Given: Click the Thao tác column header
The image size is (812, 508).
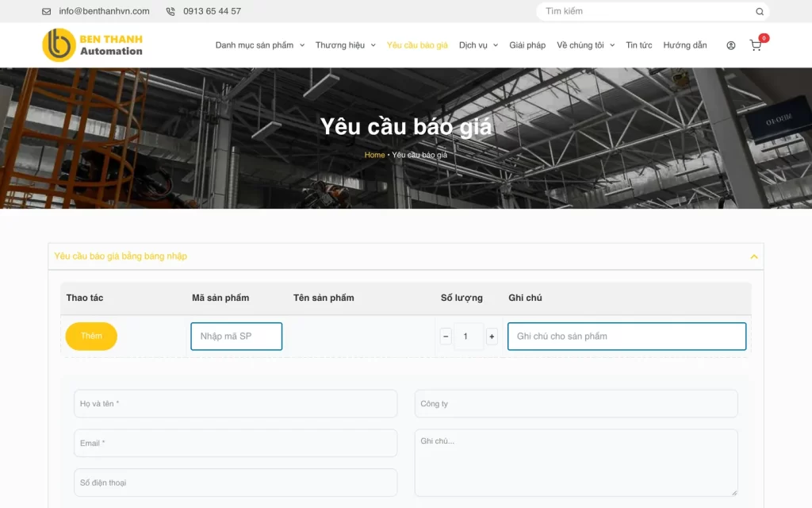Looking at the screenshot, I should point(84,298).
